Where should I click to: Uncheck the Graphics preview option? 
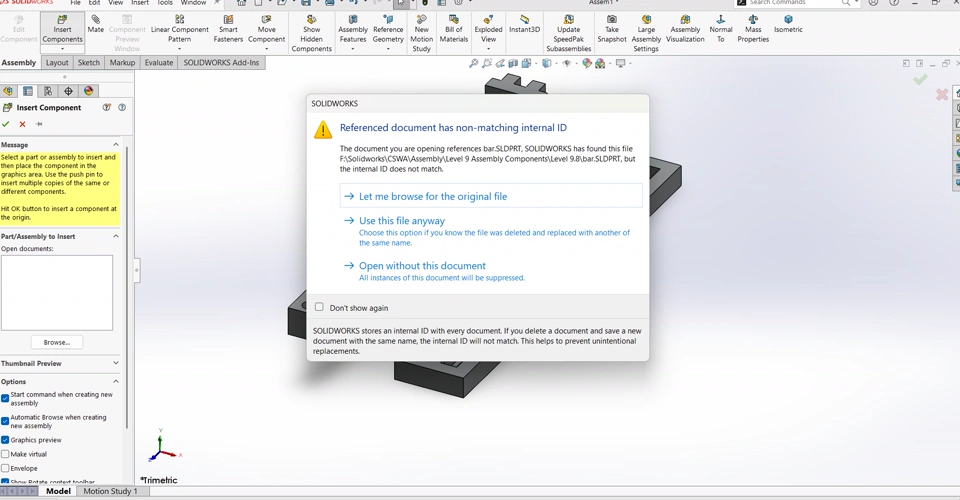pyautogui.click(x=5, y=440)
